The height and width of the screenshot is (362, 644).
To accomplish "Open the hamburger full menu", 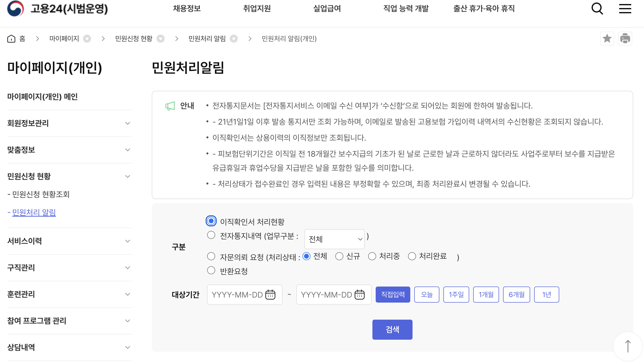I will click(625, 9).
